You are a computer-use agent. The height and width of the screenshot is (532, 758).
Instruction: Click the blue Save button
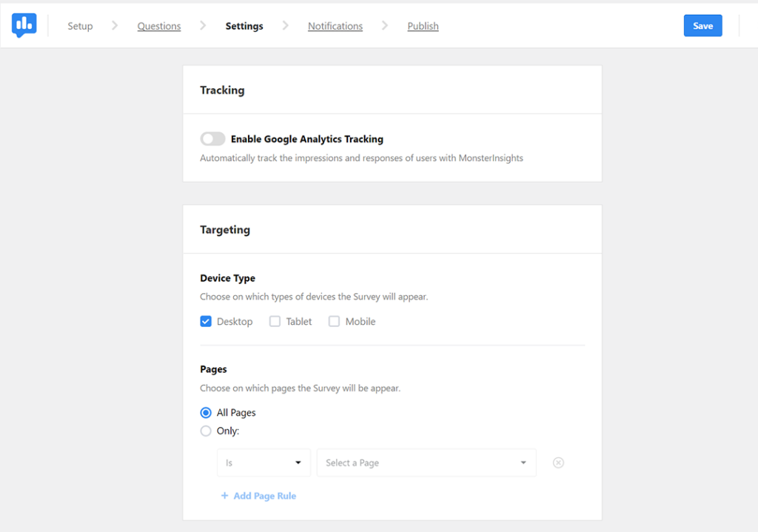point(702,25)
